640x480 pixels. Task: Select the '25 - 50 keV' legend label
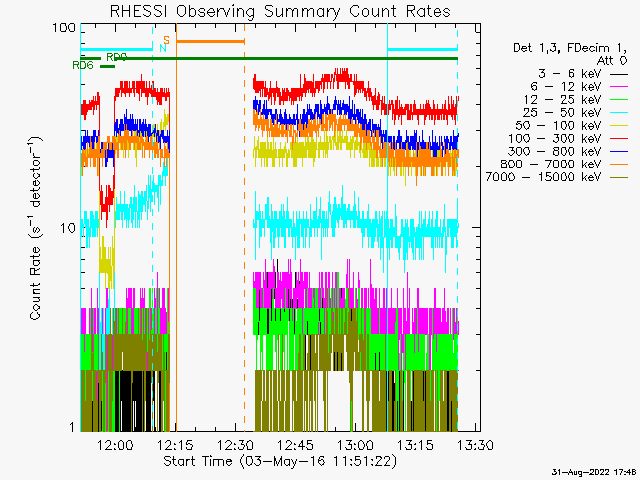coord(562,112)
